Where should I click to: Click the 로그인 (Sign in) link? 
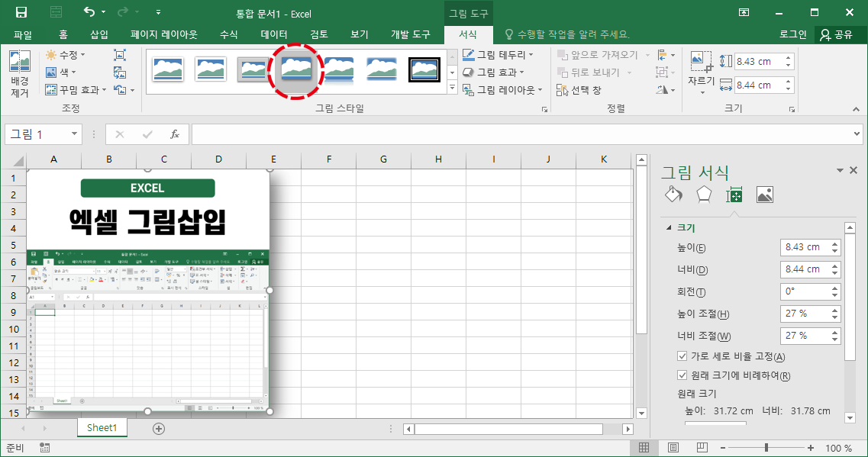tap(792, 34)
